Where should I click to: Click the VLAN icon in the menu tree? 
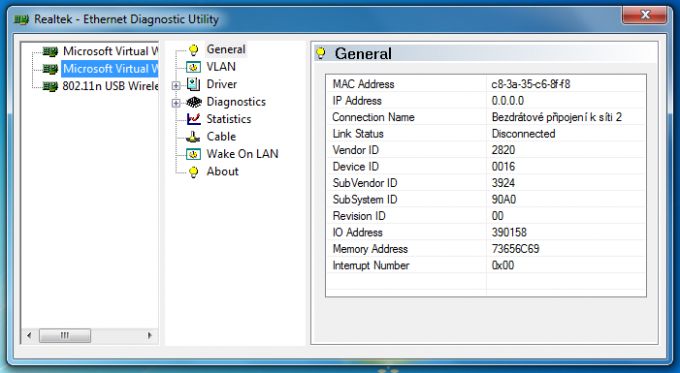click(x=193, y=67)
